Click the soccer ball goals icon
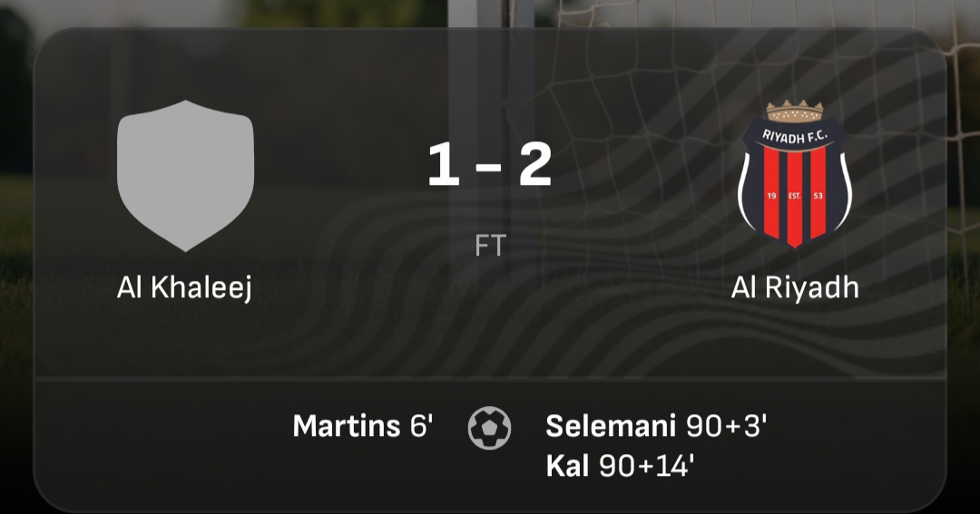Viewport: 980px width, 514px height. [489, 428]
